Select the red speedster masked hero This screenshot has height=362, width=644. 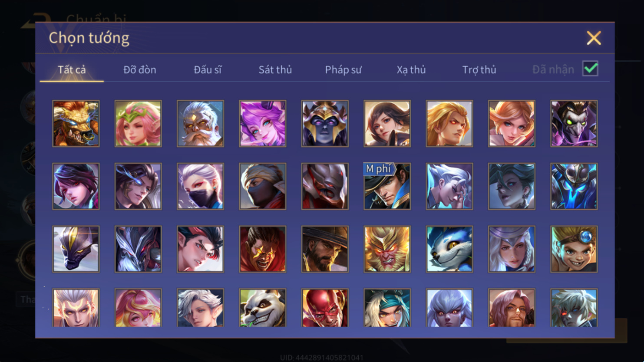click(x=325, y=308)
